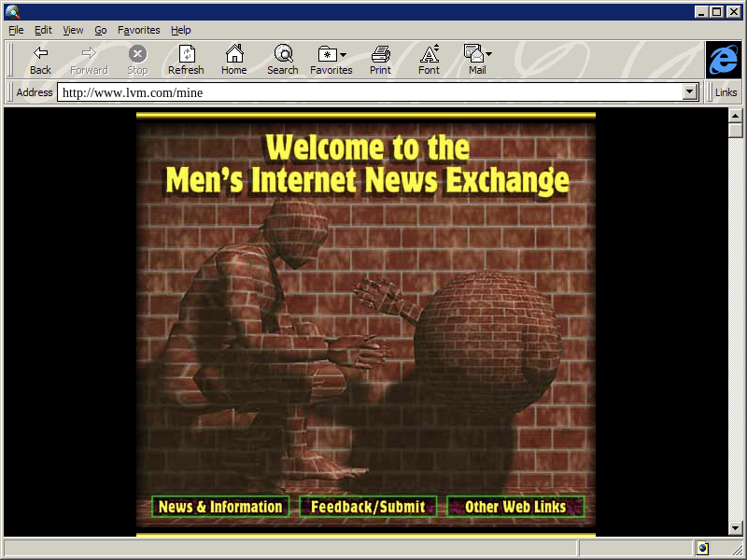The height and width of the screenshot is (560, 747).
Task: Open the Favorites menu in menu bar
Action: 138,30
